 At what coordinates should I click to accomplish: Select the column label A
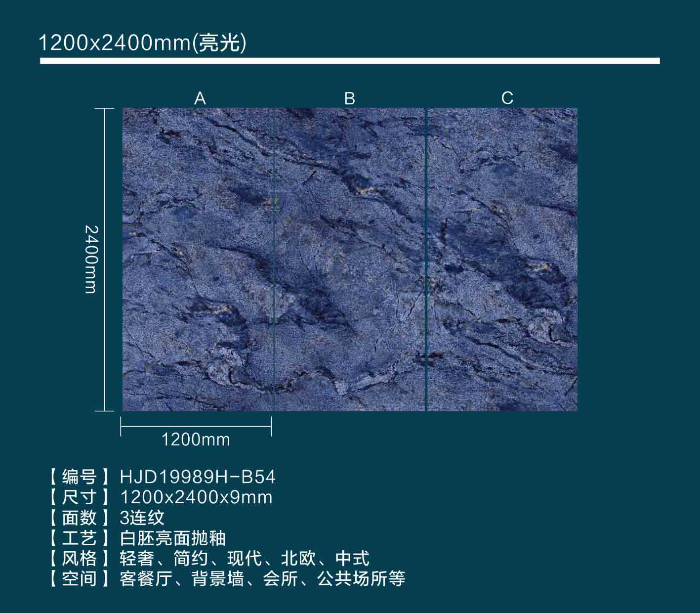coord(200,98)
